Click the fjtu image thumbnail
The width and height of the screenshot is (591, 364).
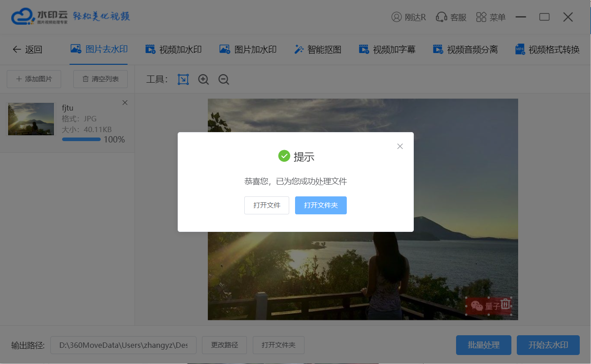[31, 119]
